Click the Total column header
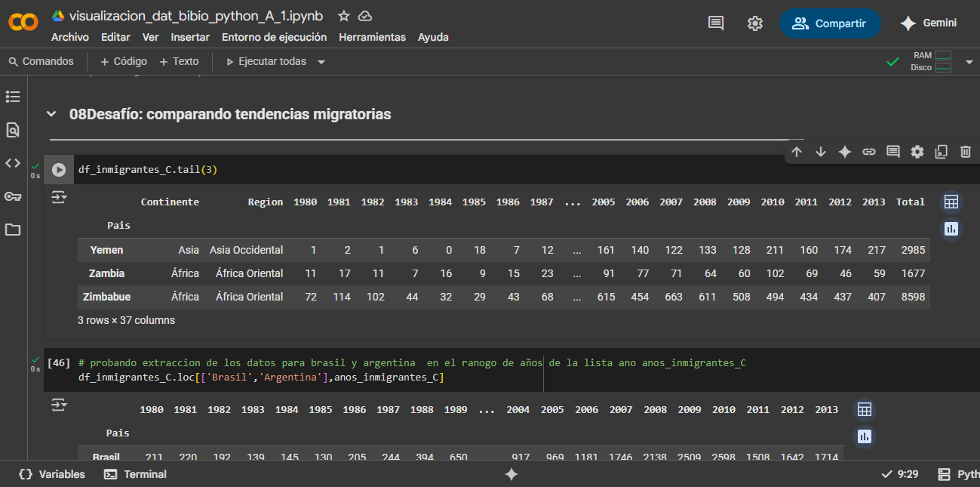 911,202
